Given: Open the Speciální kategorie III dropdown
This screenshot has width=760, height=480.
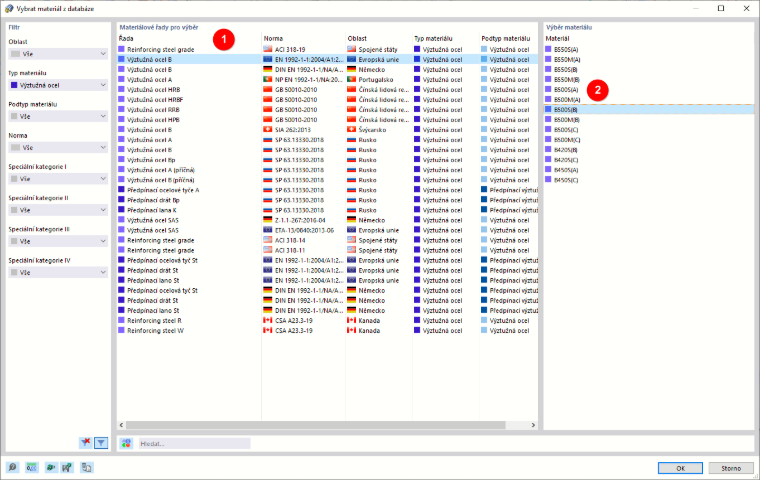Looking at the screenshot, I should (x=58, y=241).
